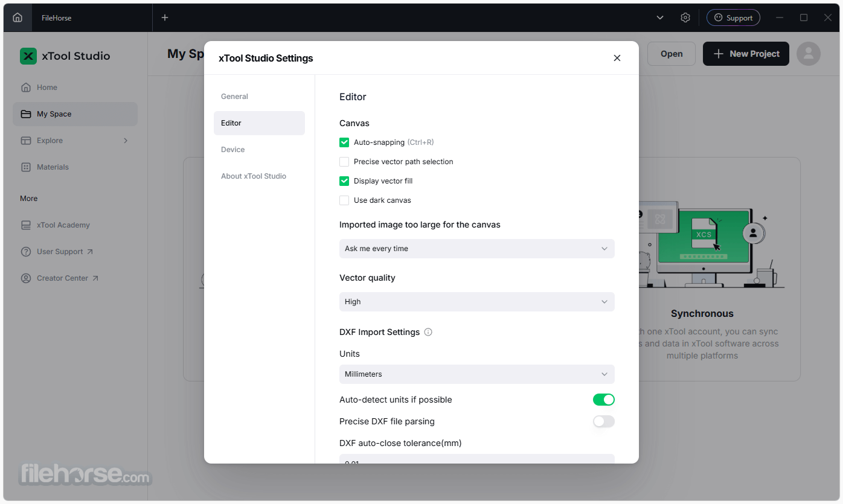Select My Space in the sidebar
The image size is (843, 504).
pos(75,114)
